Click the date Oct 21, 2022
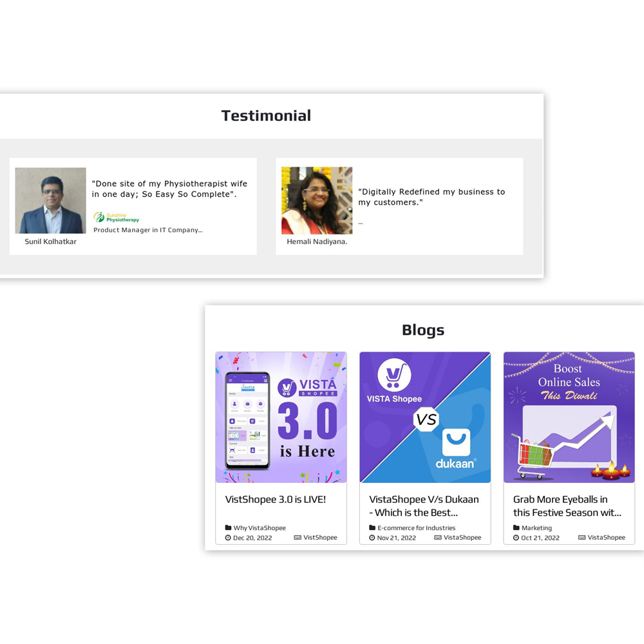Screen dimensions: 644x644 540,538
